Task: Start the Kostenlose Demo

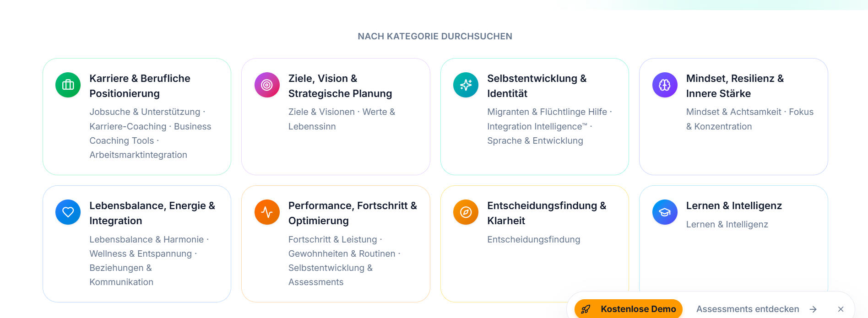Action: pyautogui.click(x=629, y=309)
